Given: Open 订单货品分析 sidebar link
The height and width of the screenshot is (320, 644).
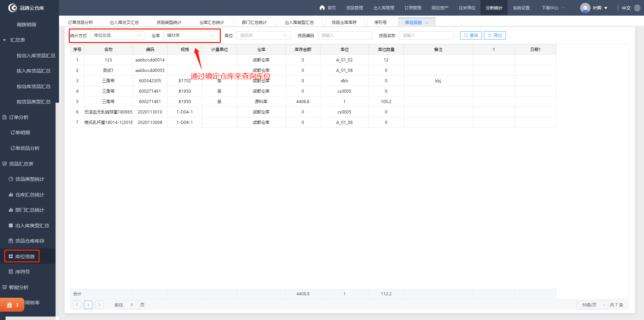Looking at the screenshot, I should 25,148.
